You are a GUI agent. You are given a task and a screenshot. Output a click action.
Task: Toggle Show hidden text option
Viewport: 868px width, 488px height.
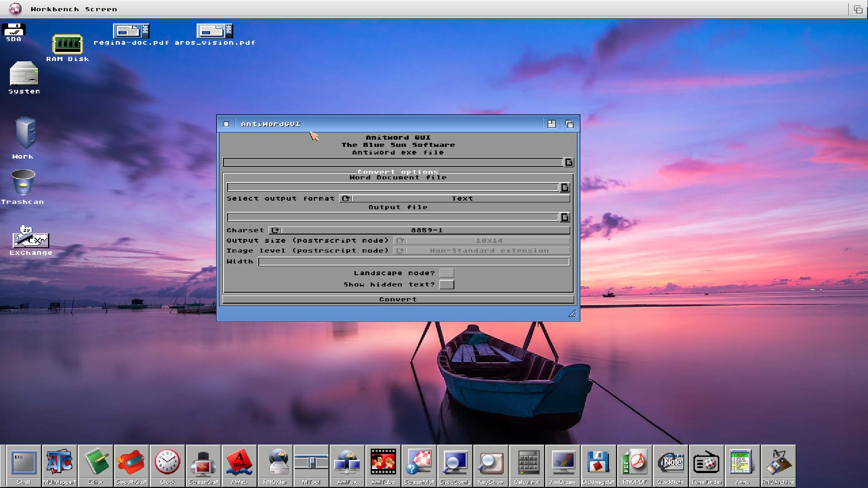point(446,284)
